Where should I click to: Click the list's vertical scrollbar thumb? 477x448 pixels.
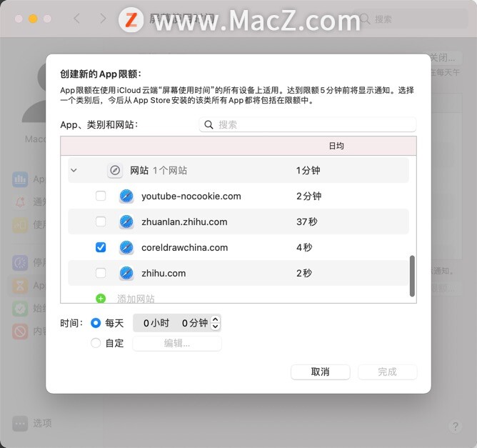click(x=412, y=276)
